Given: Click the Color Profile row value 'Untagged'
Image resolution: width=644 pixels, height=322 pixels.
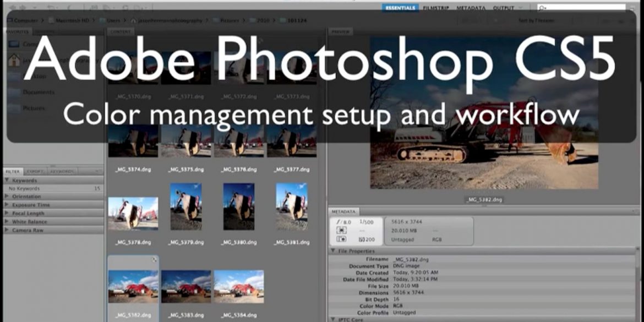Looking at the screenshot, I should pos(404,313).
